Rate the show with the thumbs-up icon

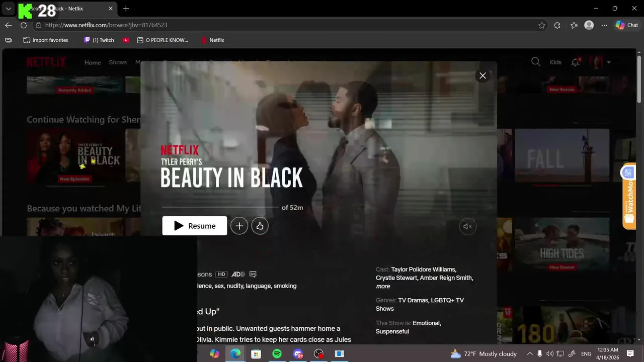pyautogui.click(x=260, y=226)
